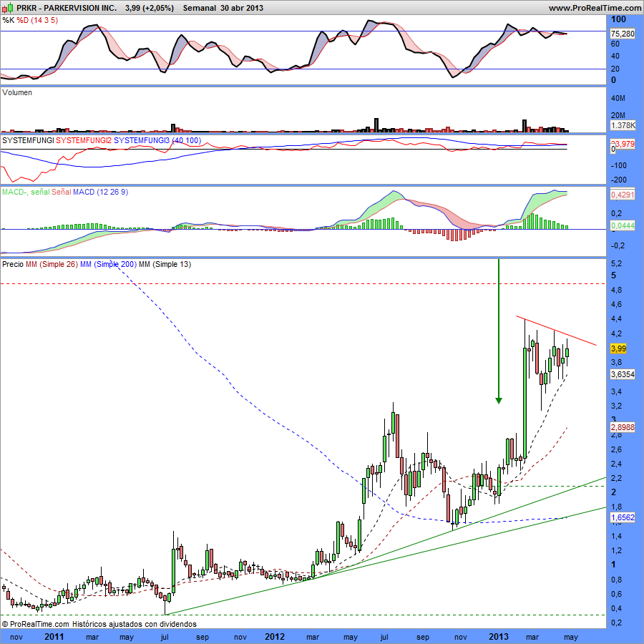Click the 1,4 price axis label

point(616,536)
